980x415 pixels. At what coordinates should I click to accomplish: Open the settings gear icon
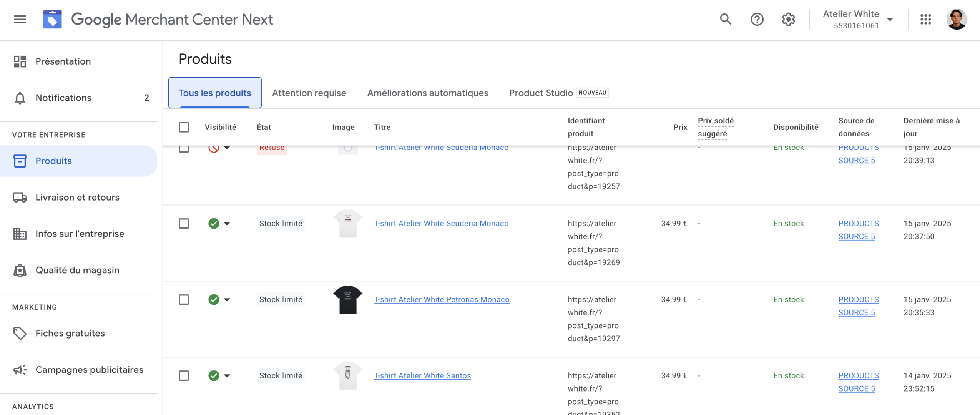point(788,19)
